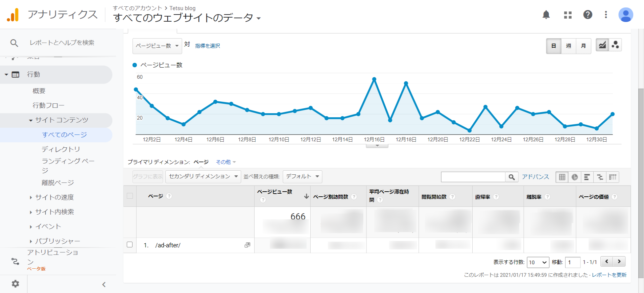This screenshot has height=293, width=644.
Task: Open the セカンダリ ディメンション dropdown
Action: pos(203,176)
